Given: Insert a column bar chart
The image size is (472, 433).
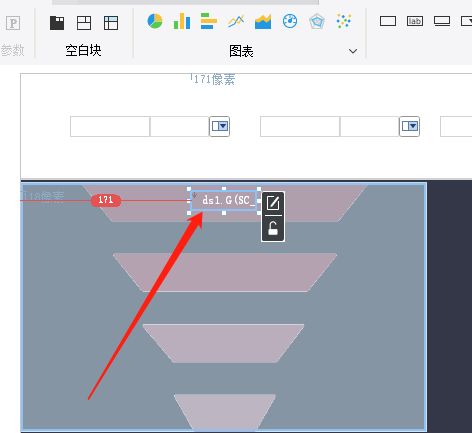Looking at the screenshot, I should click(182, 21).
